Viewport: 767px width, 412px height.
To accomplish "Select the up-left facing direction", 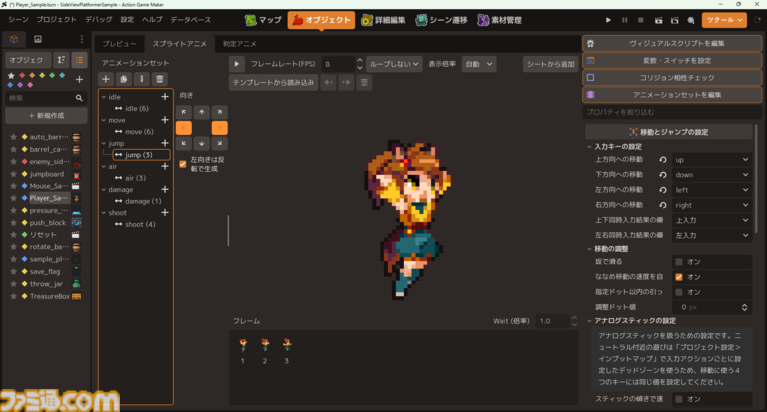I will tap(183, 112).
